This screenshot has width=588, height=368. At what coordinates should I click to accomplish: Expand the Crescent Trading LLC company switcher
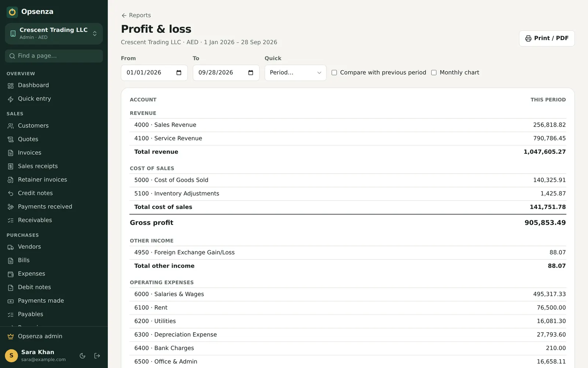click(54, 33)
